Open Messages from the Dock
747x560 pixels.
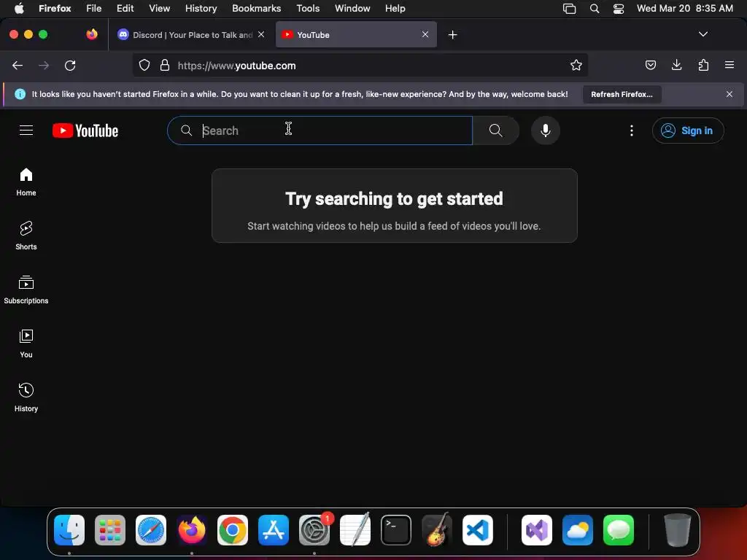(619, 530)
